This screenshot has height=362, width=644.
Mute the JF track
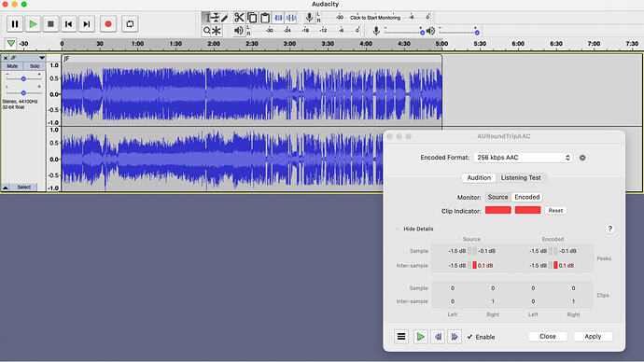coord(12,66)
